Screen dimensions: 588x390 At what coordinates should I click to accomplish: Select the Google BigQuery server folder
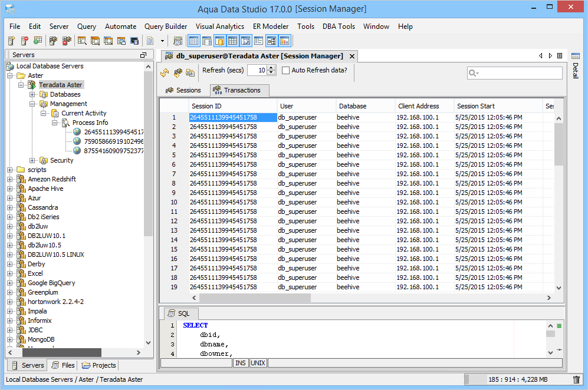tap(51, 283)
